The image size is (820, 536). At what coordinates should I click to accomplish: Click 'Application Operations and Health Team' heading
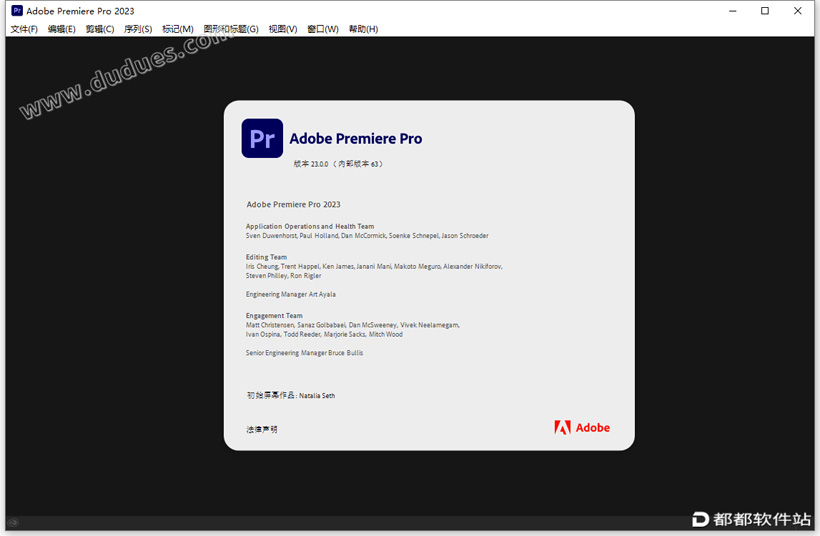point(310,226)
